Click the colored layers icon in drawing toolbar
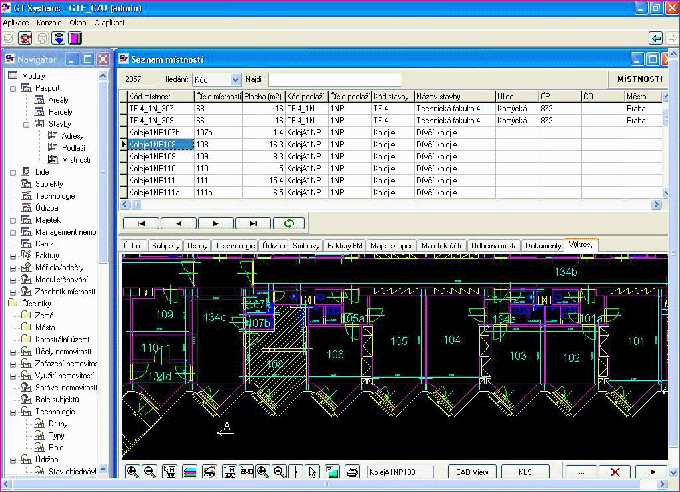680x492 pixels. click(188, 471)
